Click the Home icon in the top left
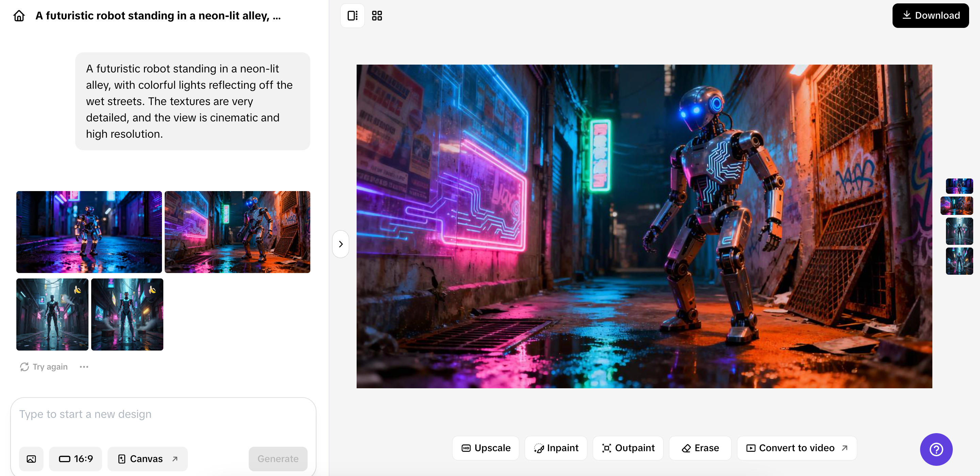 [18, 16]
